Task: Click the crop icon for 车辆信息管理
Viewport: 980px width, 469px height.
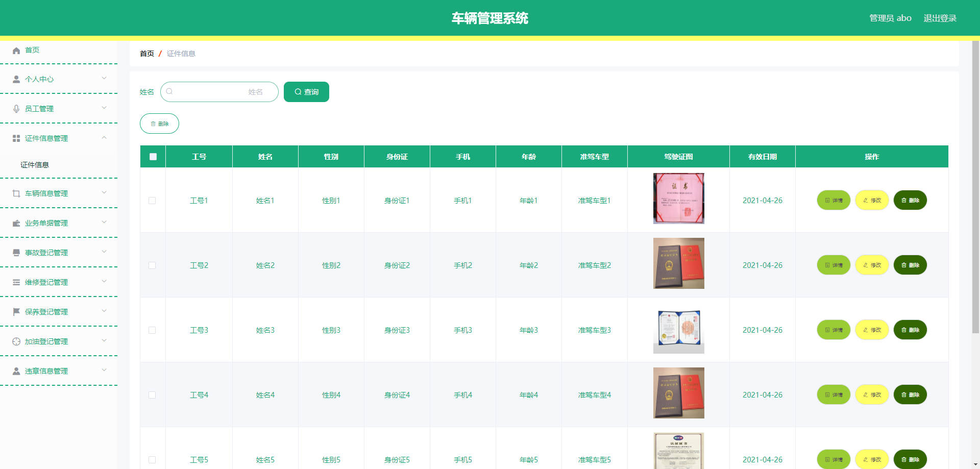Action: 16,193
